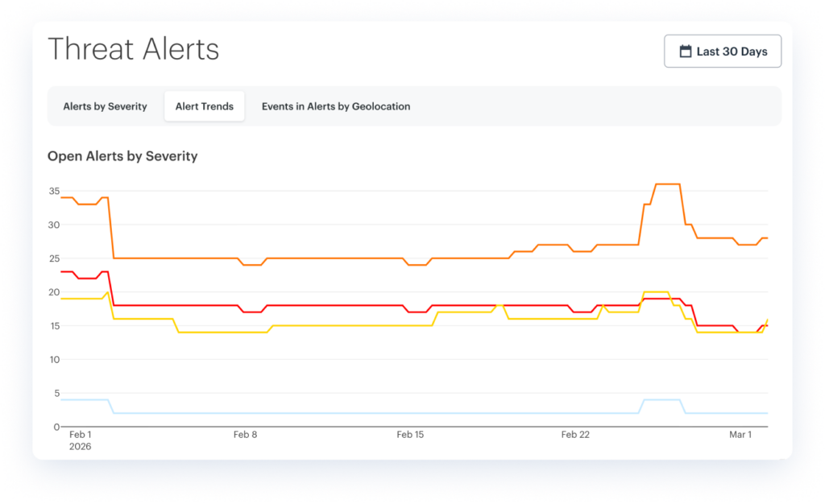This screenshot has height=504, width=825.
Task: Click the Threat Alerts page heading
Action: 134,49
